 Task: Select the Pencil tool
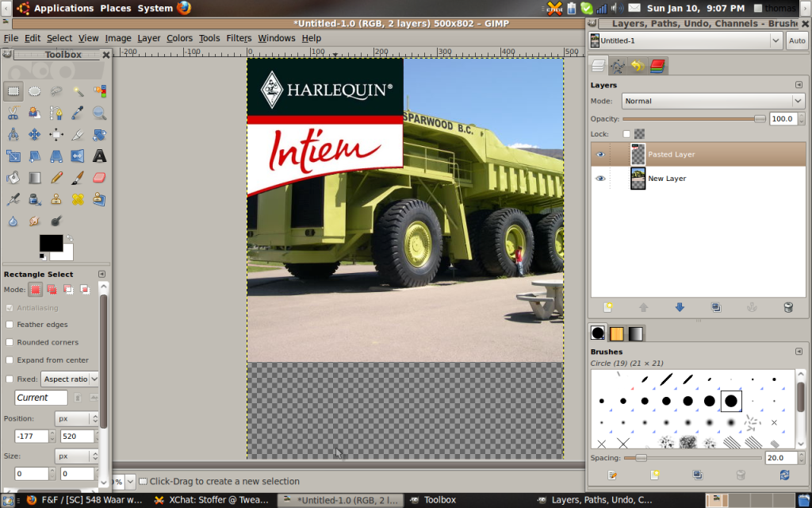point(56,178)
